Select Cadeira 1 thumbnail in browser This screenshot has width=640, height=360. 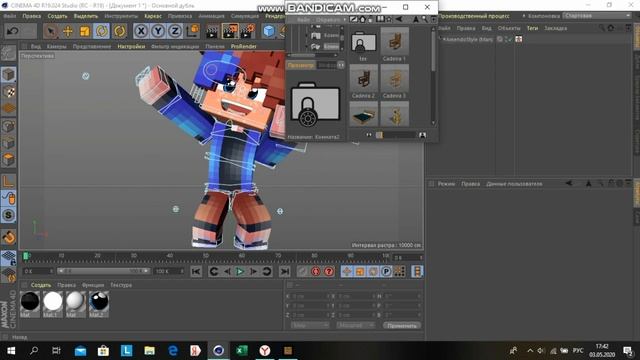tap(394, 45)
